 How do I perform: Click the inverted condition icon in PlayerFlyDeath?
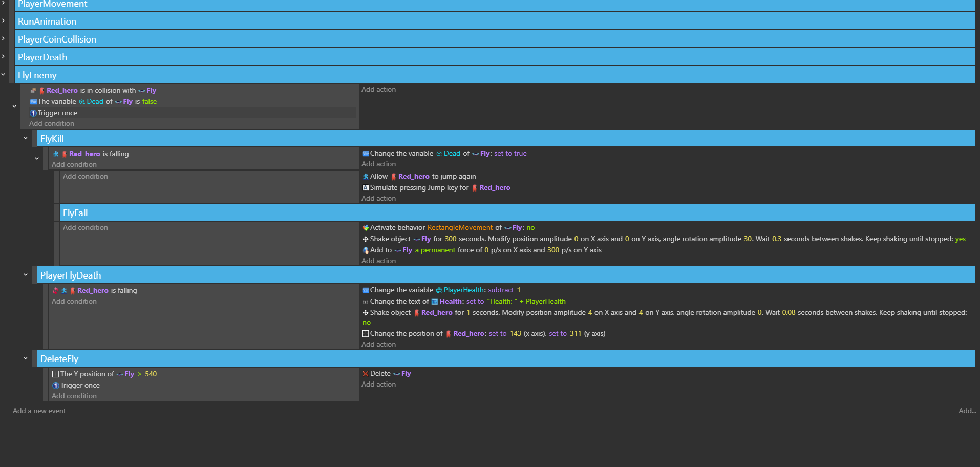point(55,291)
